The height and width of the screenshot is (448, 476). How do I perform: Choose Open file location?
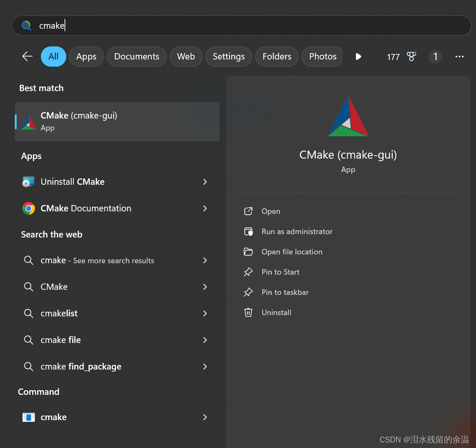pyautogui.click(x=292, y=252)
